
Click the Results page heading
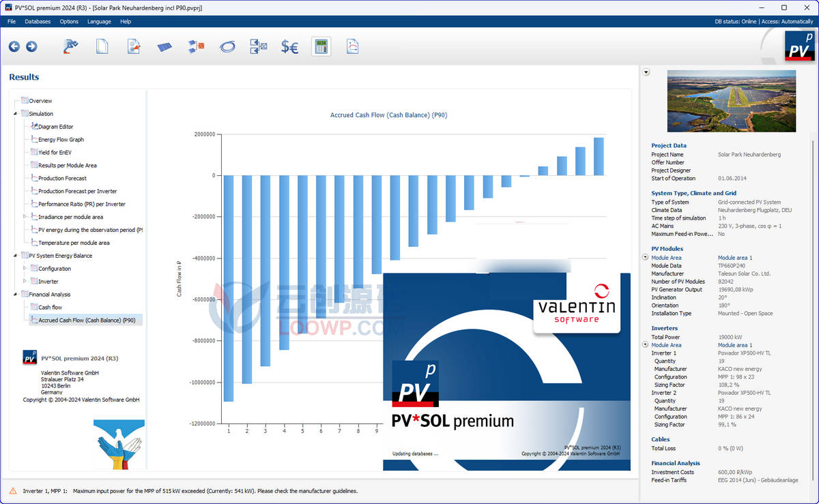pyautogui.click(x=24, y=77)
